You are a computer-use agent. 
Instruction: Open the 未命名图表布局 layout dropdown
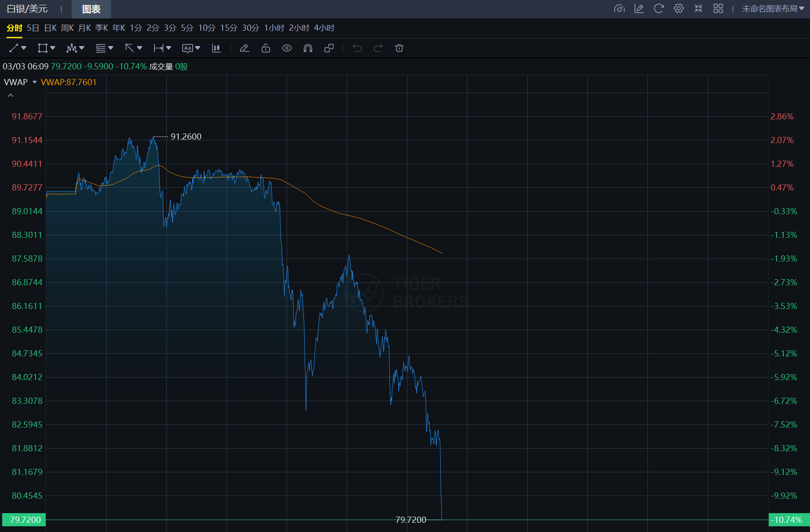click(x=773, y=9)
